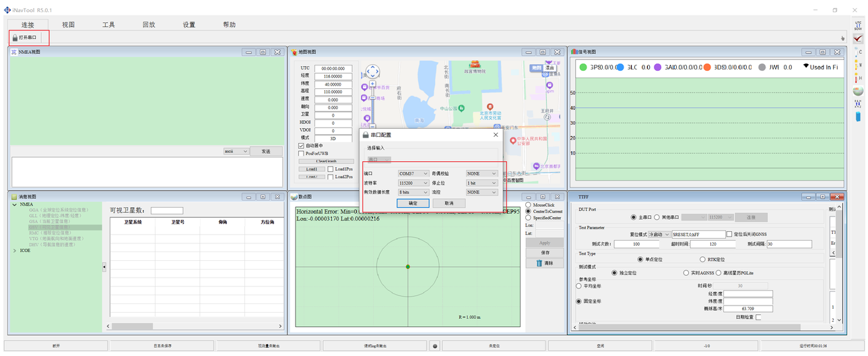
Task: Open the 停止位 1 bit dropdown
Action: coord(481,183)
